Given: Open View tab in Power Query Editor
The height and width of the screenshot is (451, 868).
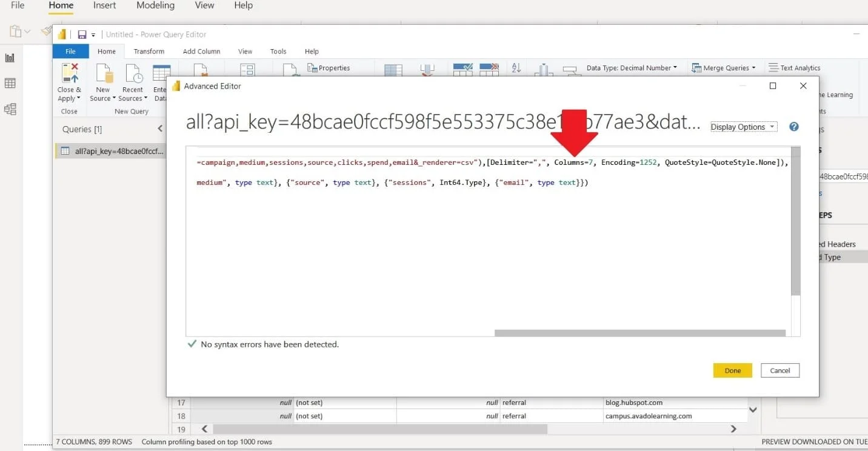Looking at the screenshot, I should tap(245, 52).
